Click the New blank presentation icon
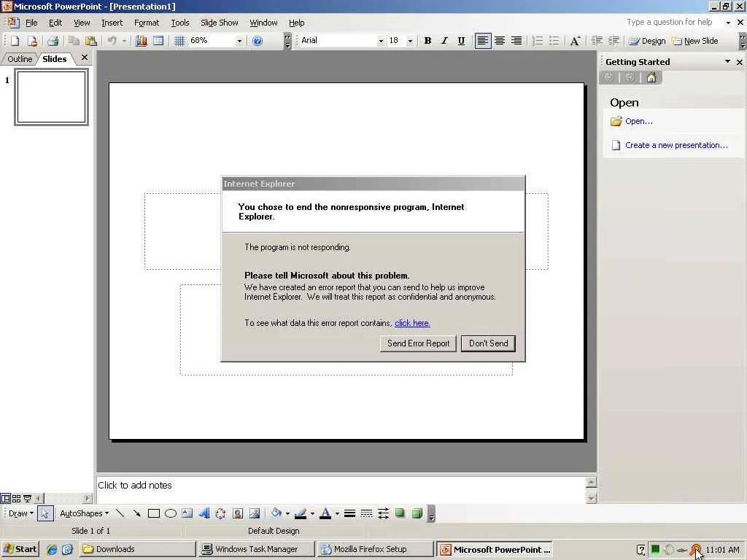The image size is (747, 560). 15,41
